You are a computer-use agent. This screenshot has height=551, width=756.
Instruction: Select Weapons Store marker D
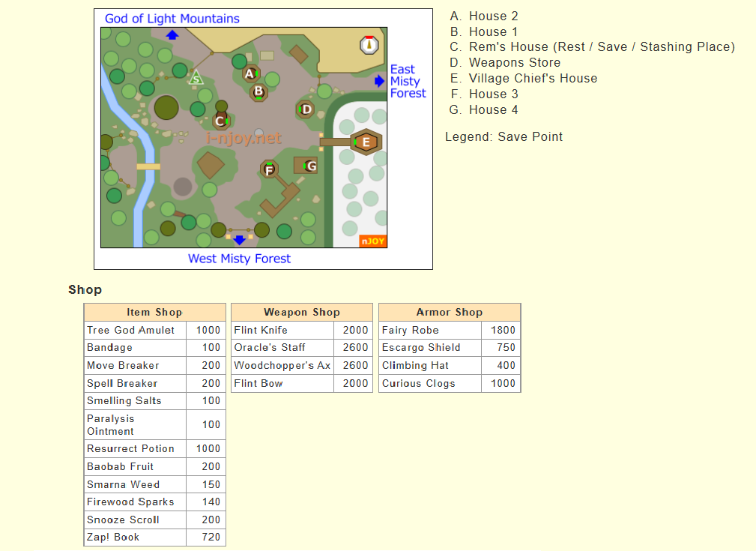306,109
